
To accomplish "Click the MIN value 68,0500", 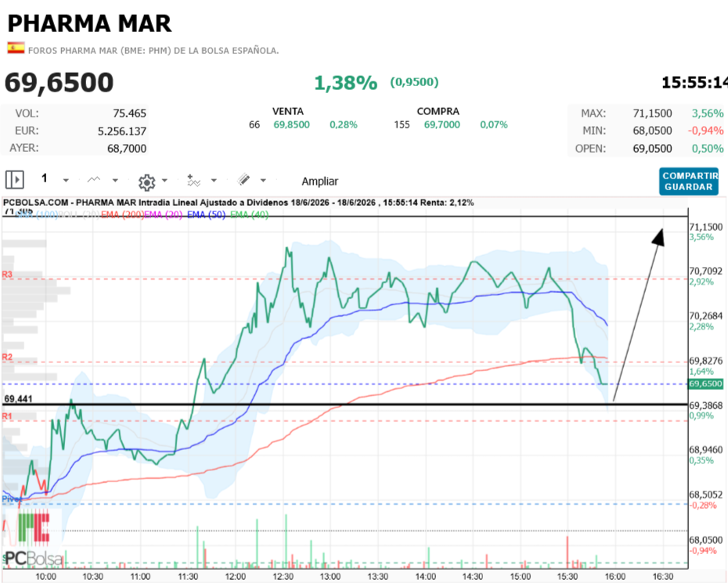I will tap(652, 131).
